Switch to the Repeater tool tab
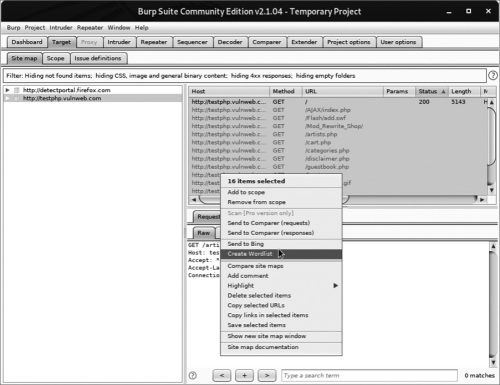 (154, 42)
